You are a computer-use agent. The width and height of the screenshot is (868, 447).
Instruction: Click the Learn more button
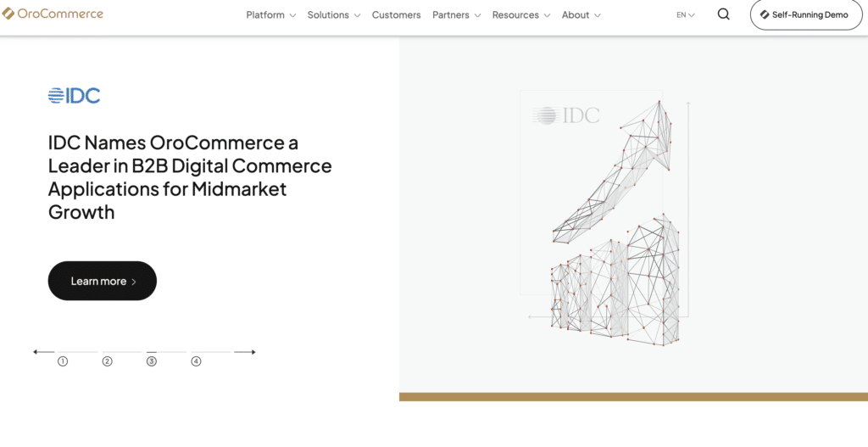[x=103, y=281]
